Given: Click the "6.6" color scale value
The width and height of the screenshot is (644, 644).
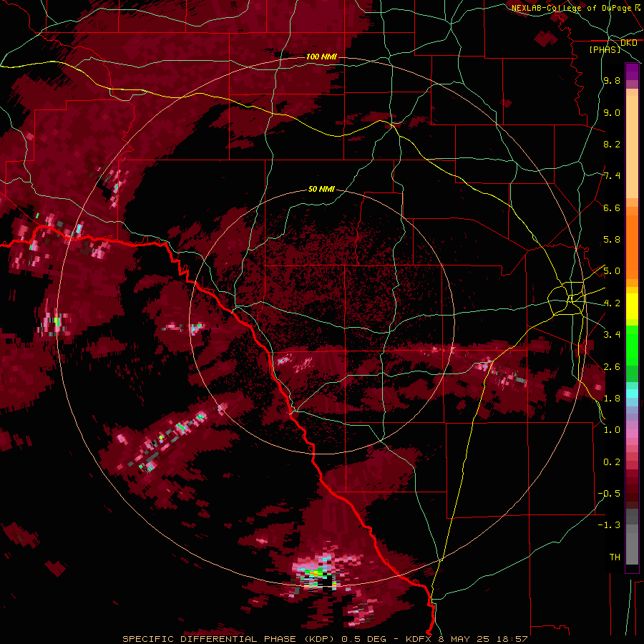Looking at the screenshot, I should [612, 208].
